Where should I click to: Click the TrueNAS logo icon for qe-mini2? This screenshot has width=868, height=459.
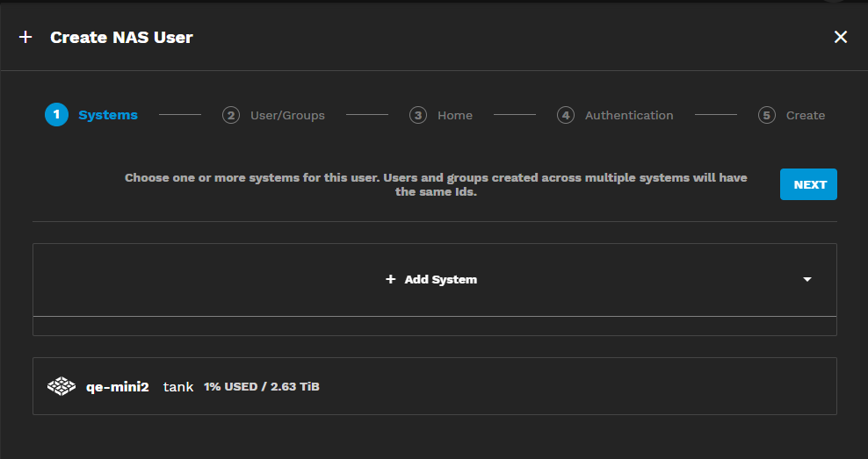coord(61,386)
